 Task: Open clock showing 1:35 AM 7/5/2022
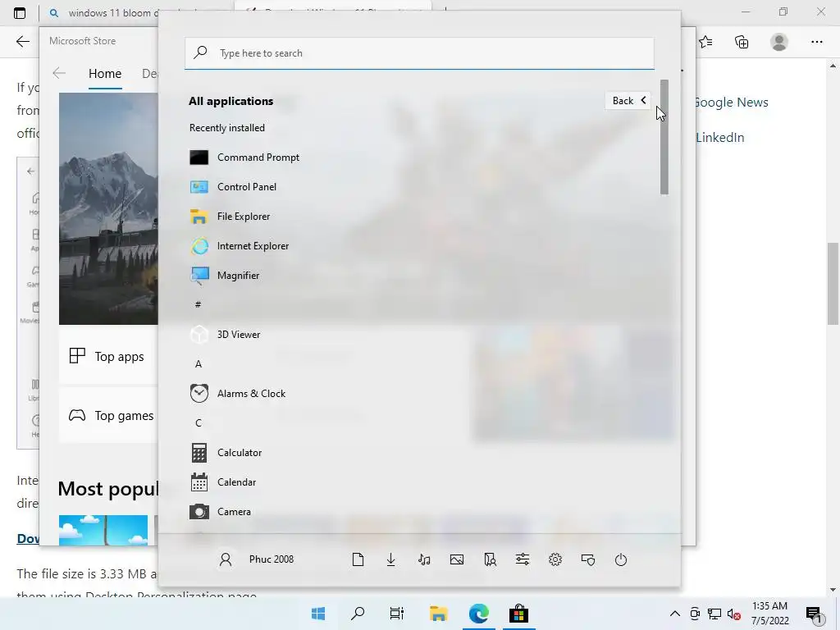(x=769, y=614)
